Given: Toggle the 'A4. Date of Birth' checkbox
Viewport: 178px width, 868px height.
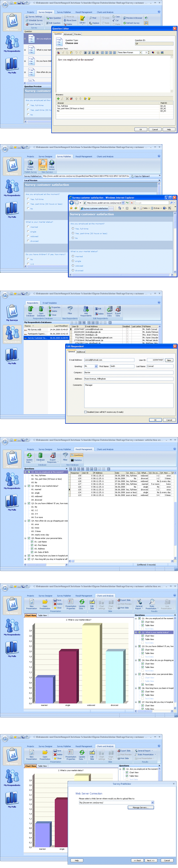Looking at the screenshot, I should (33, 552).
